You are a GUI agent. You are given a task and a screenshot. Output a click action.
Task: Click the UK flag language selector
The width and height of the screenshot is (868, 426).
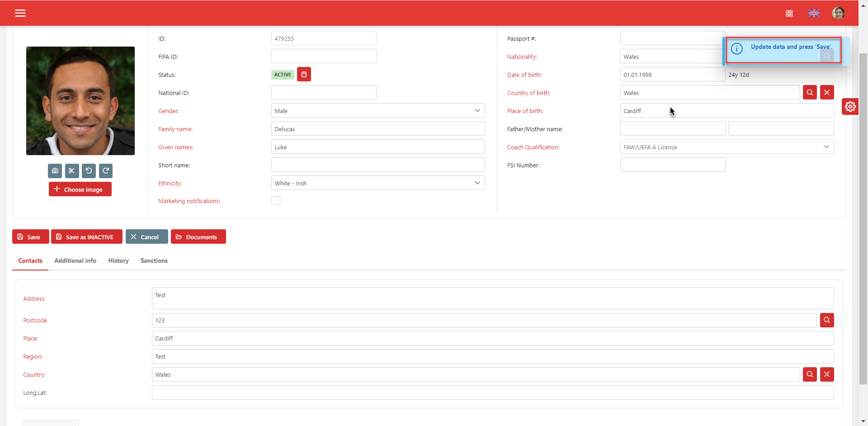pyautogui.click(x=814, y=14)
